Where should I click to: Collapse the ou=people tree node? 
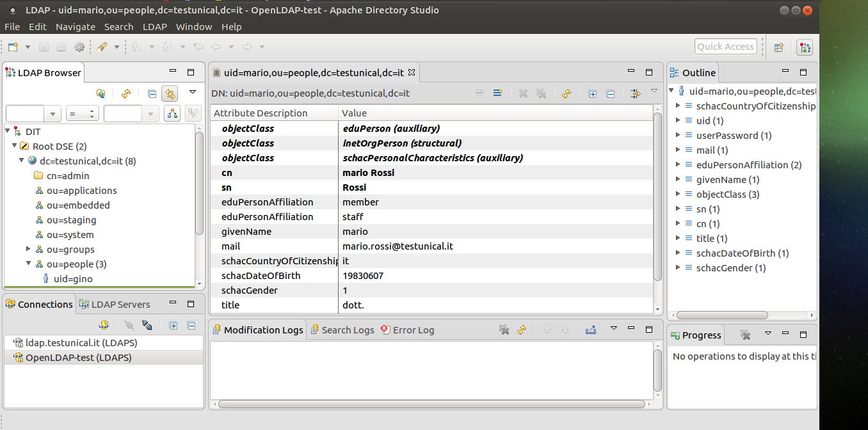click(28, 264)
